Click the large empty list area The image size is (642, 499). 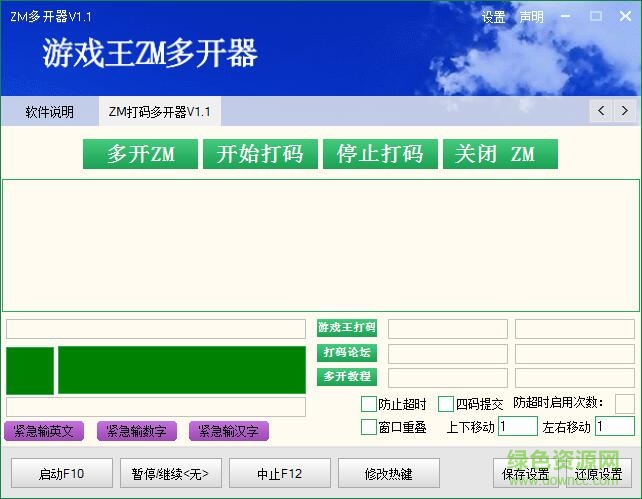click(321, 245)
